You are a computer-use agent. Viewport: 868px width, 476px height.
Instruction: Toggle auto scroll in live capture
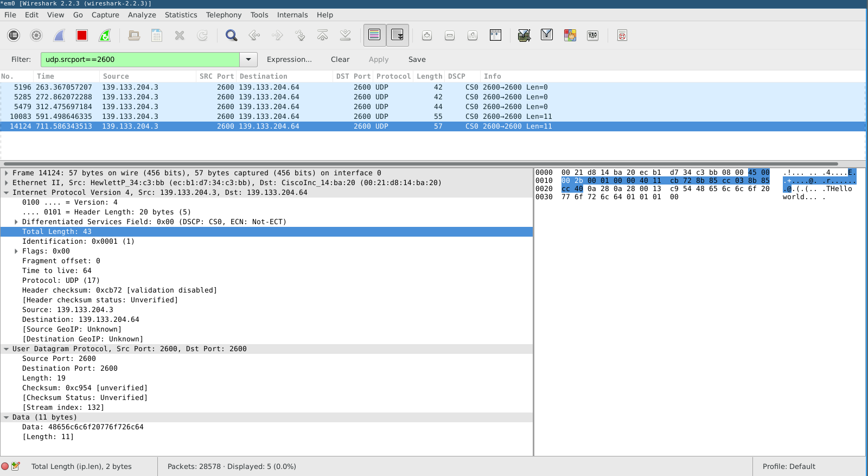pos(397,36)
